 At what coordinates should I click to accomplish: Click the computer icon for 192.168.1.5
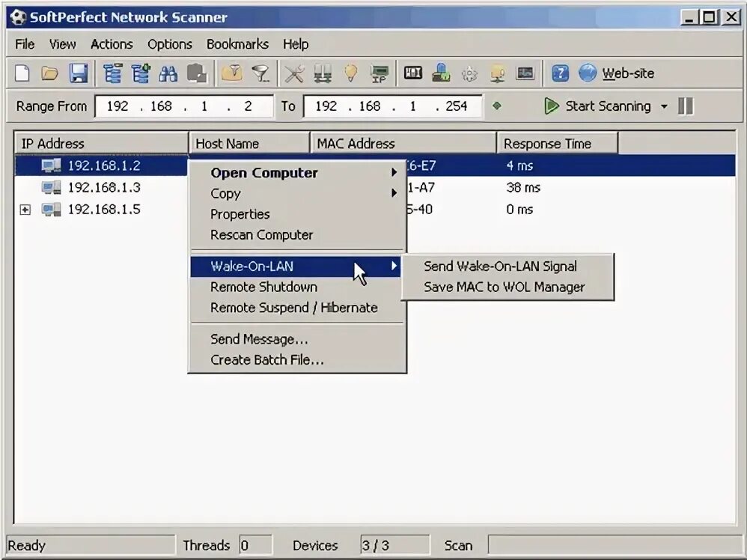(x=51, y=209)
